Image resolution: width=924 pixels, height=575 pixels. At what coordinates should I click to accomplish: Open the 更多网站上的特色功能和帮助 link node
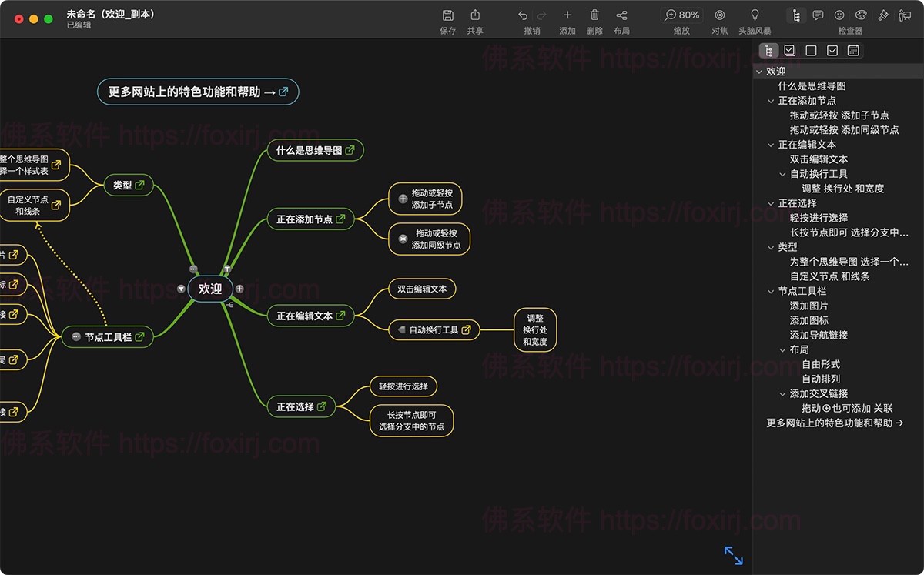(196, 91)
